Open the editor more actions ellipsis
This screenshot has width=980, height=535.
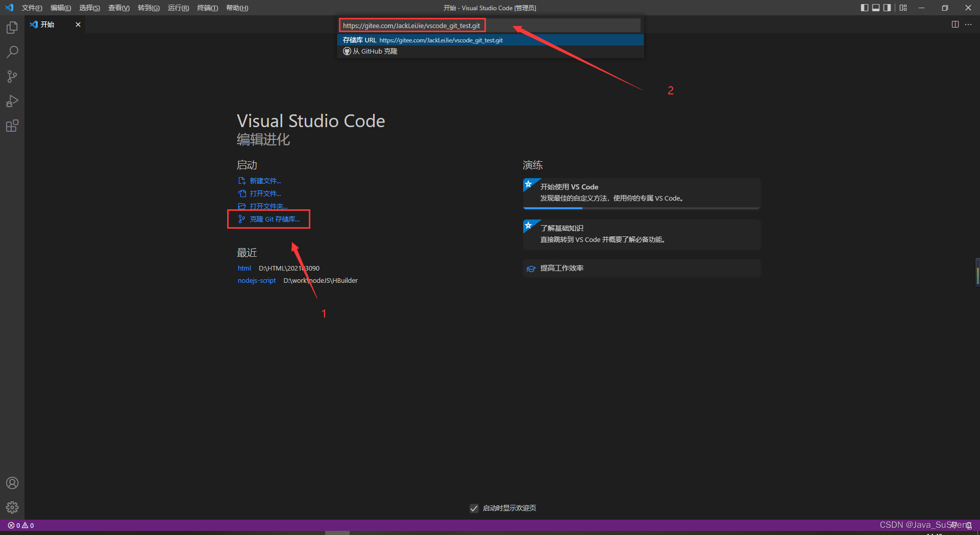point(968,25)
